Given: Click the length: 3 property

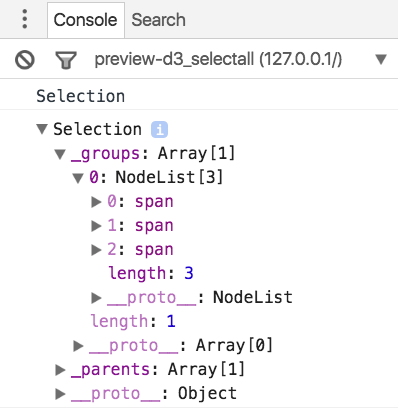Looking at the screenshot, I should [x=151, y=273].
